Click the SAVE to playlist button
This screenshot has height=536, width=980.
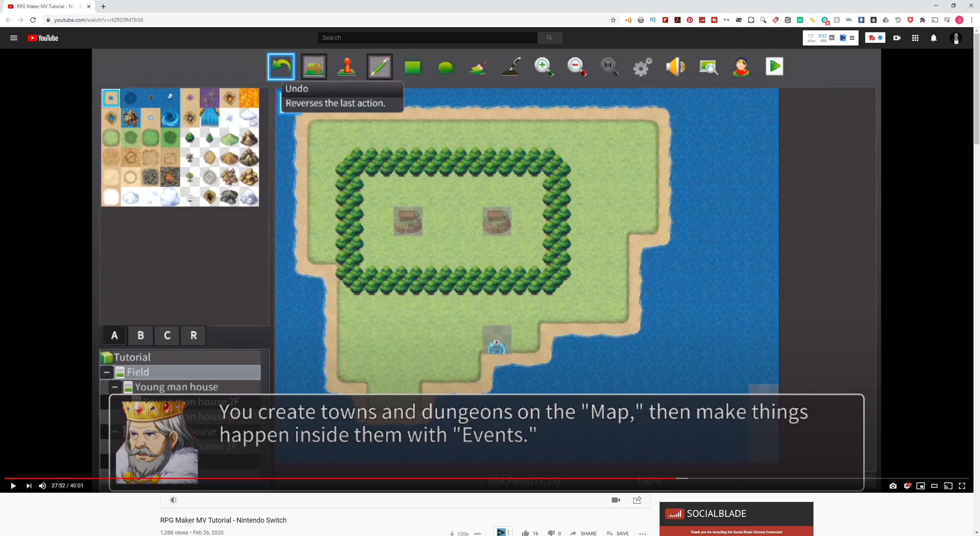click(618, 533)
